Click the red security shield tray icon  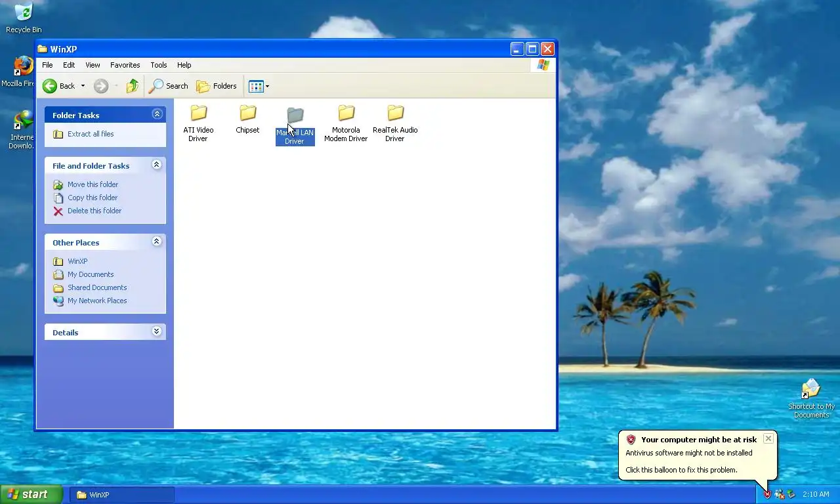[767, 495]
